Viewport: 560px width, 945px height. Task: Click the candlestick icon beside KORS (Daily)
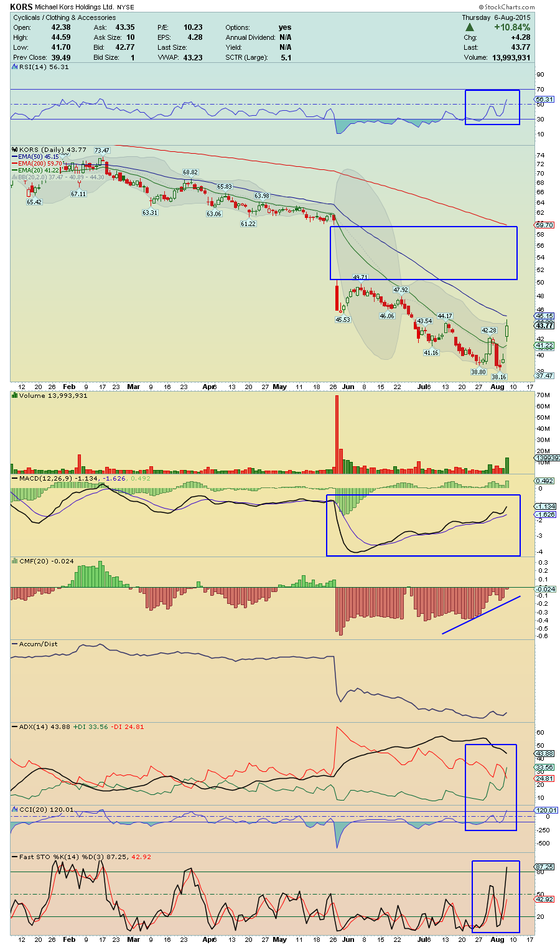(x=15, y=150)
